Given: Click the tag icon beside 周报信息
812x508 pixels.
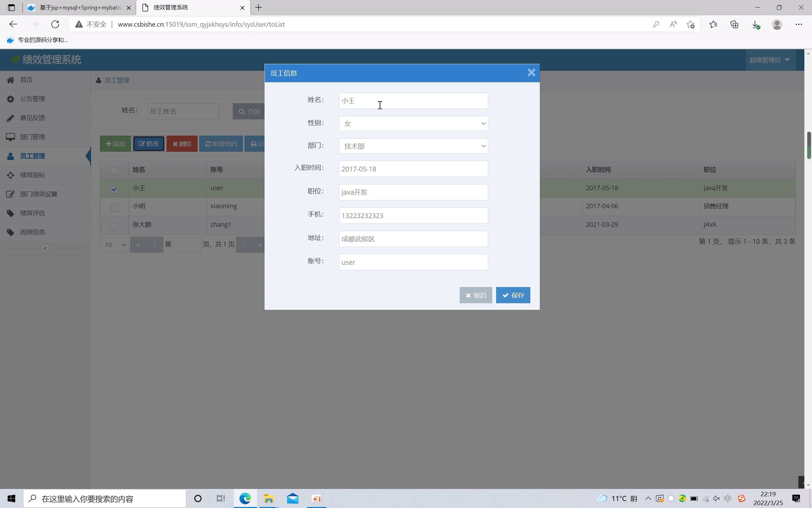Looking at the screenshot, I should [x=10, y=232].
